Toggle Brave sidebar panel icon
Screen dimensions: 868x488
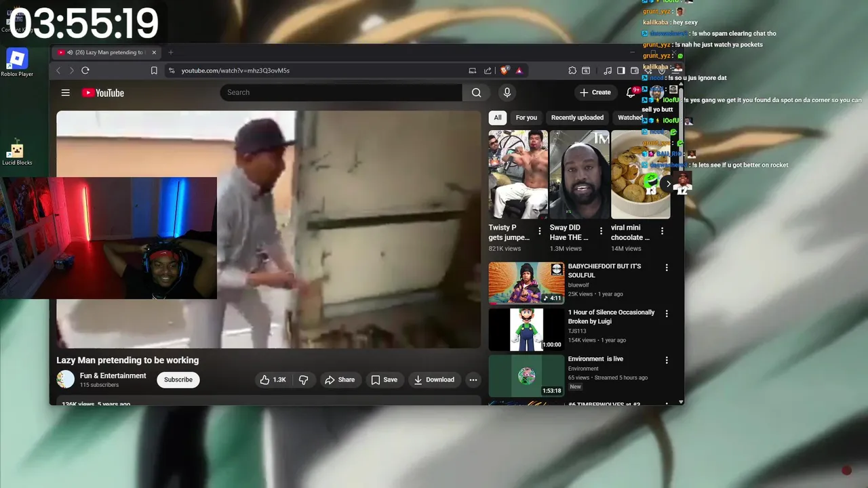coord(620,70)
